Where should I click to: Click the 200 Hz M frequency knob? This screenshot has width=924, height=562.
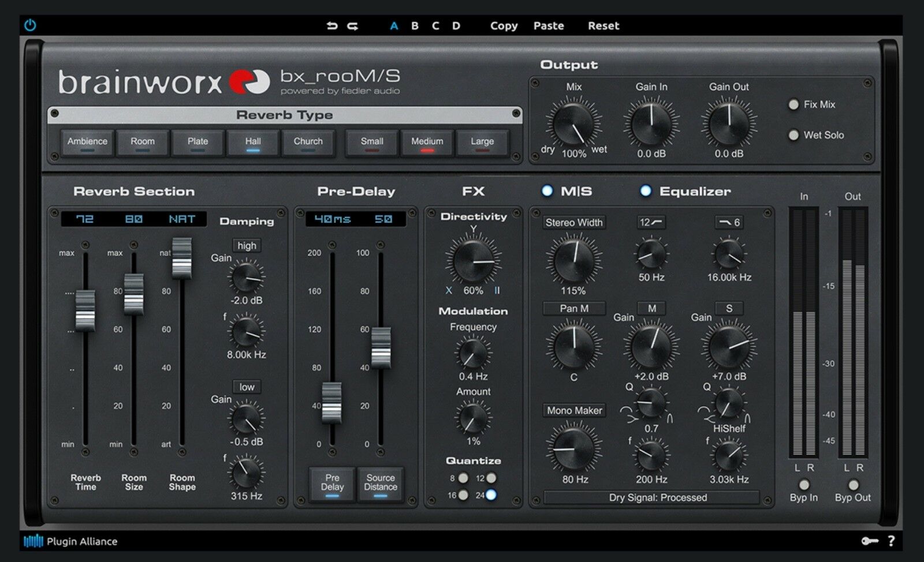(651, 455)
